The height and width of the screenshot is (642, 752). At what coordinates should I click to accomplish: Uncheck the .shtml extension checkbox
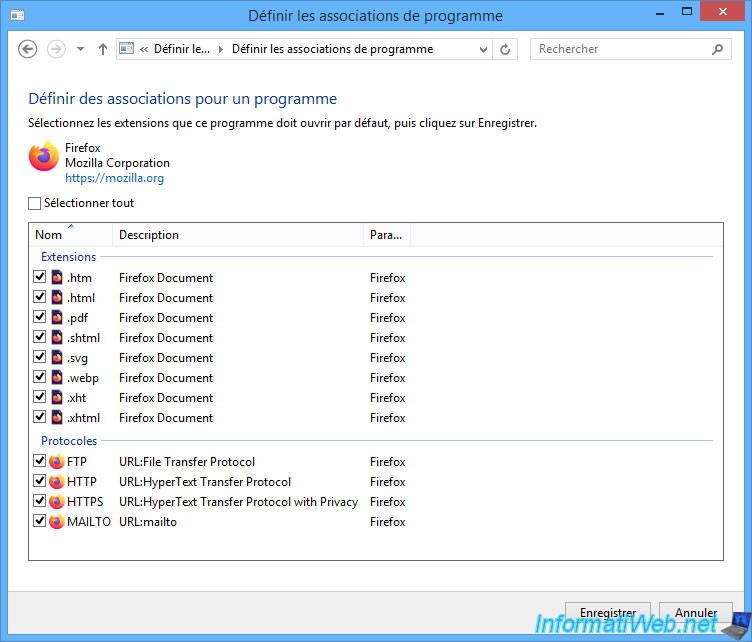(40, 337)
